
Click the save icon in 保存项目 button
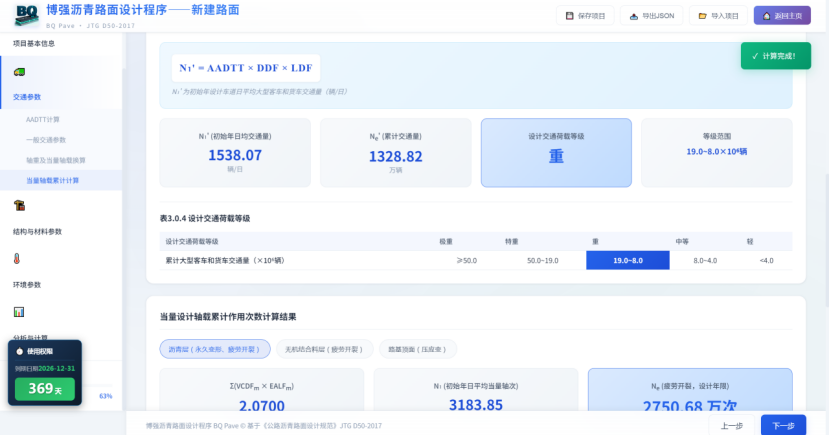pos(570,16)
